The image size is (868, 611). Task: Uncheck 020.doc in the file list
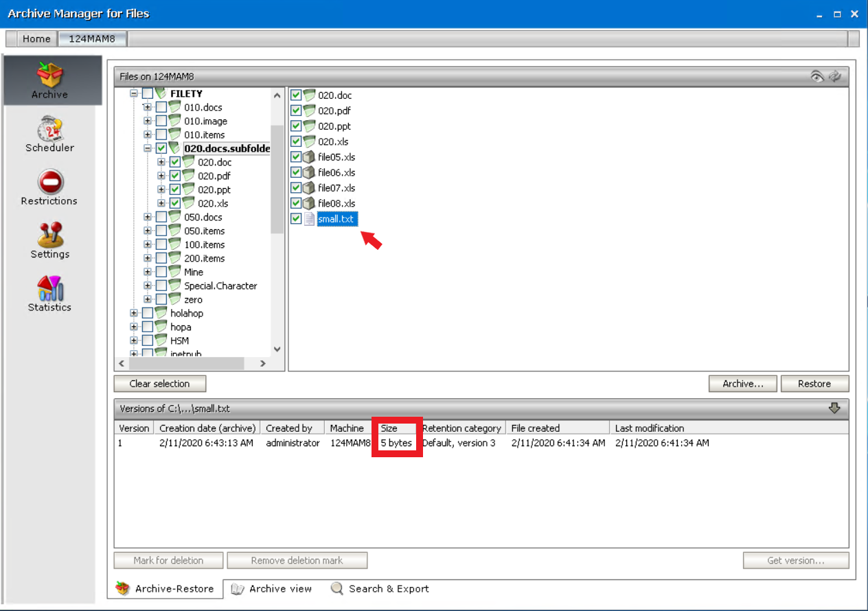point(296,95)
